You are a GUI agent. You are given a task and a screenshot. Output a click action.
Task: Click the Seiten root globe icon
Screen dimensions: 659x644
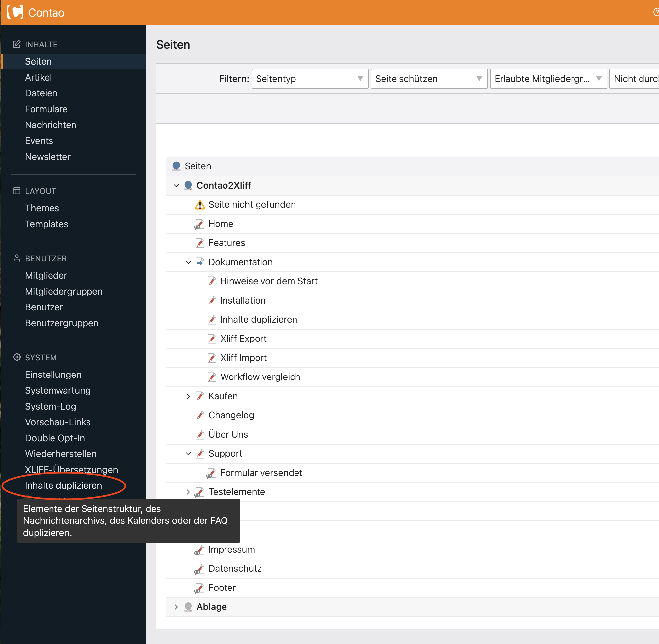(176, 166)
